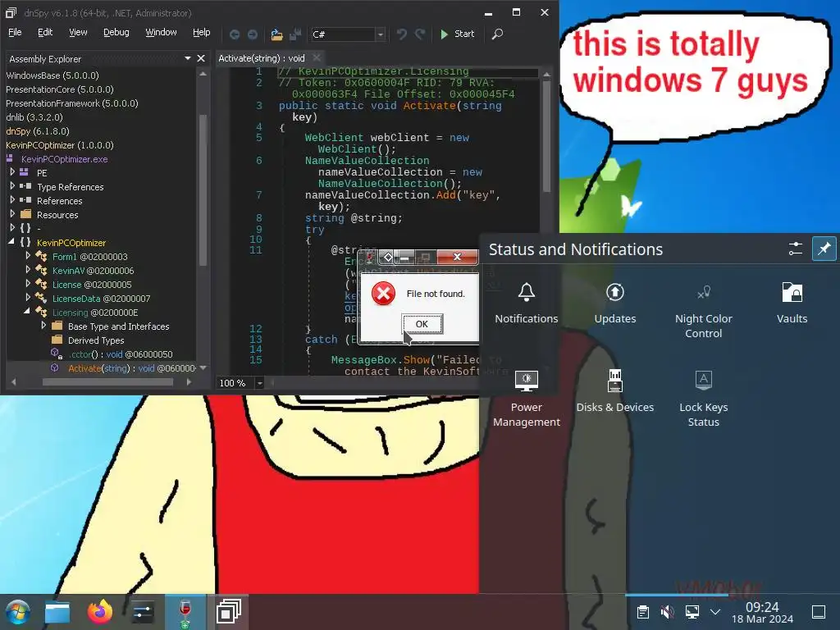840x630 pixels.
Task: Select Activate(string) : void in tree
Action: 132,368
